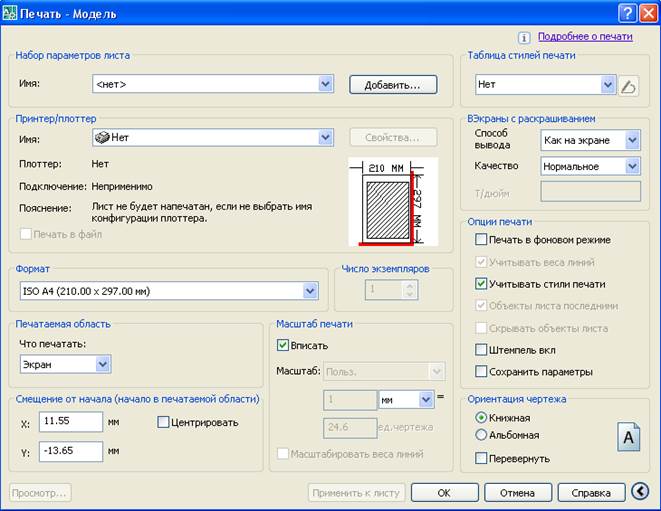
Task: Click the collapse dialog arrow icon
Action: click(x=640, y=491)
